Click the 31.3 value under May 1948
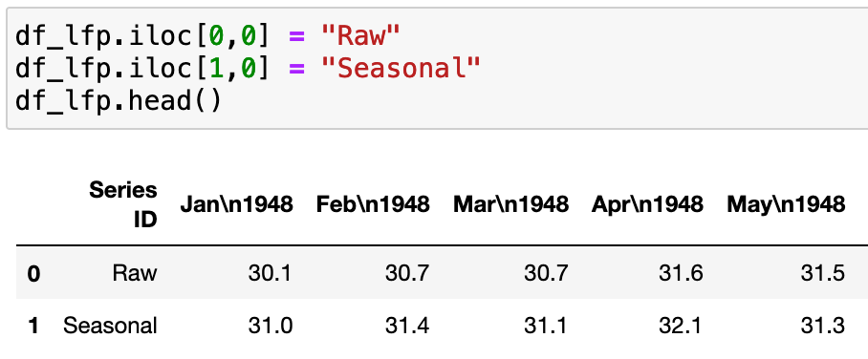The image size is (868, 359). pyautogui.click(x=823, y=326)
